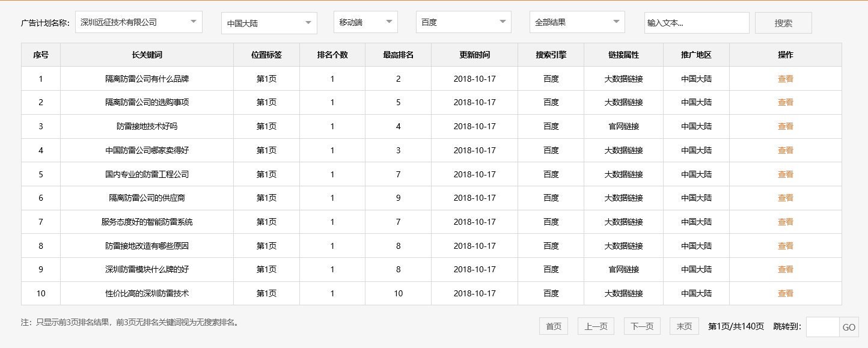Open 查看 for 防雷接地技术好吗
This screenshot has width=868, height=348.
click(786, 126)
